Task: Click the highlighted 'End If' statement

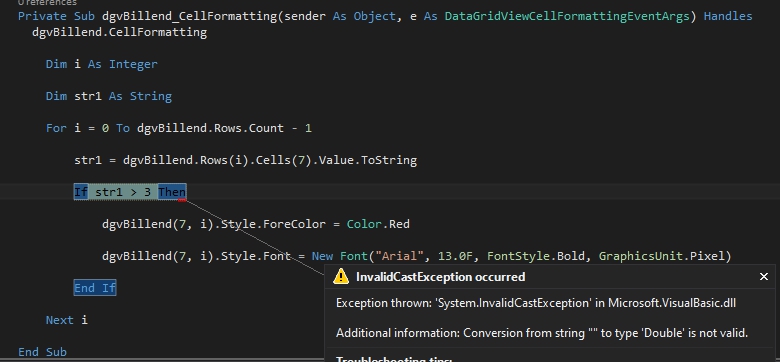Action: [x=95, y=288]
